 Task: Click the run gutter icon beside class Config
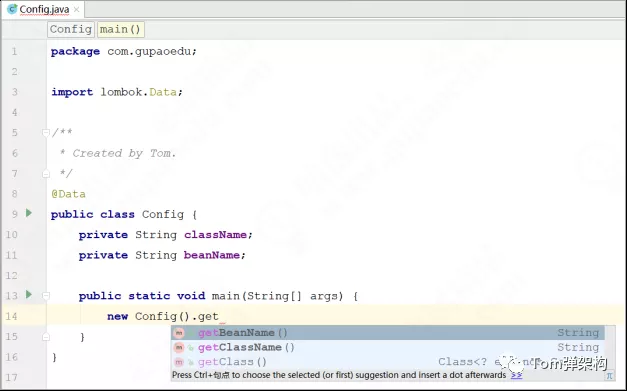[x=29, y=213]
